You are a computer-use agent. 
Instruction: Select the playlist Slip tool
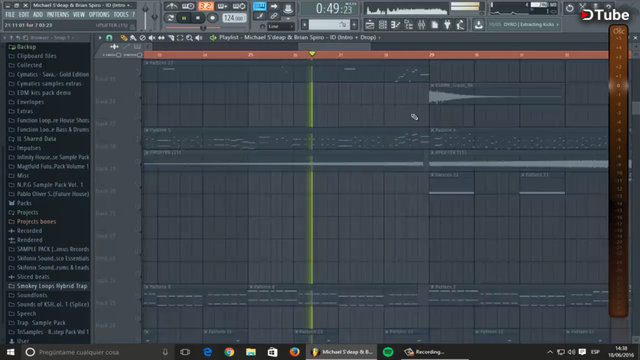(x=161, y=38)
